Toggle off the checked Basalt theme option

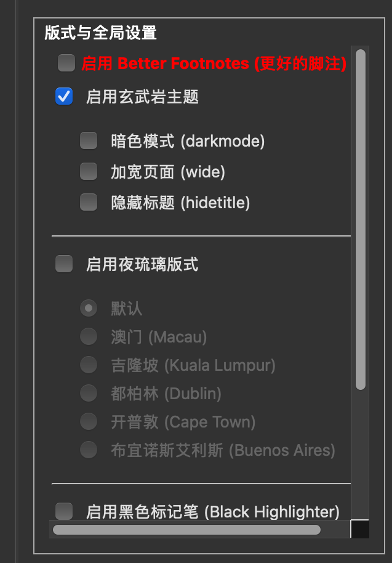point(64,96)
